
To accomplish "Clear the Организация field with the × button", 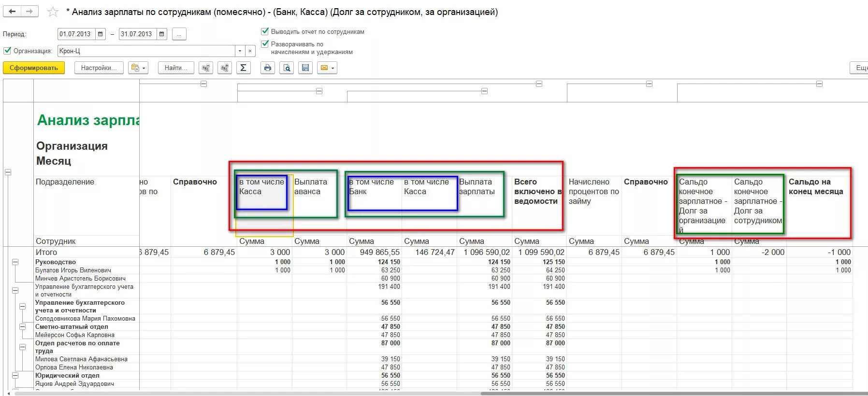I will coord(250,51).
